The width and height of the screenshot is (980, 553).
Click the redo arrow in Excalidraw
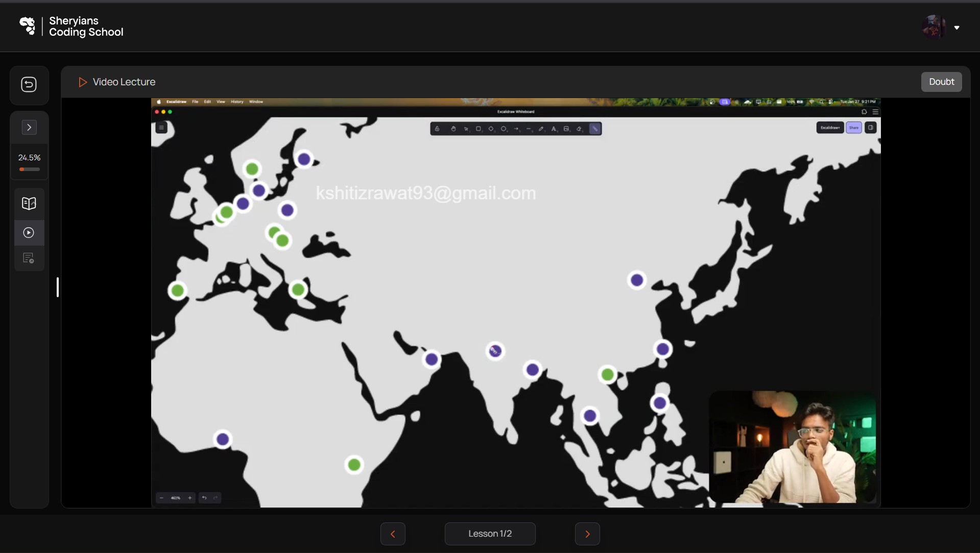click(216, 498)
